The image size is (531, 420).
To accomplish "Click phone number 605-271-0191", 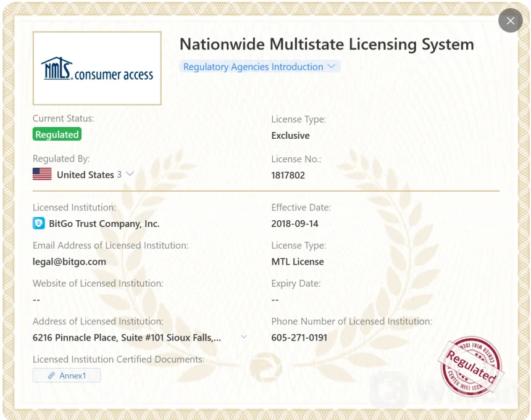I will tap(299, 337).
